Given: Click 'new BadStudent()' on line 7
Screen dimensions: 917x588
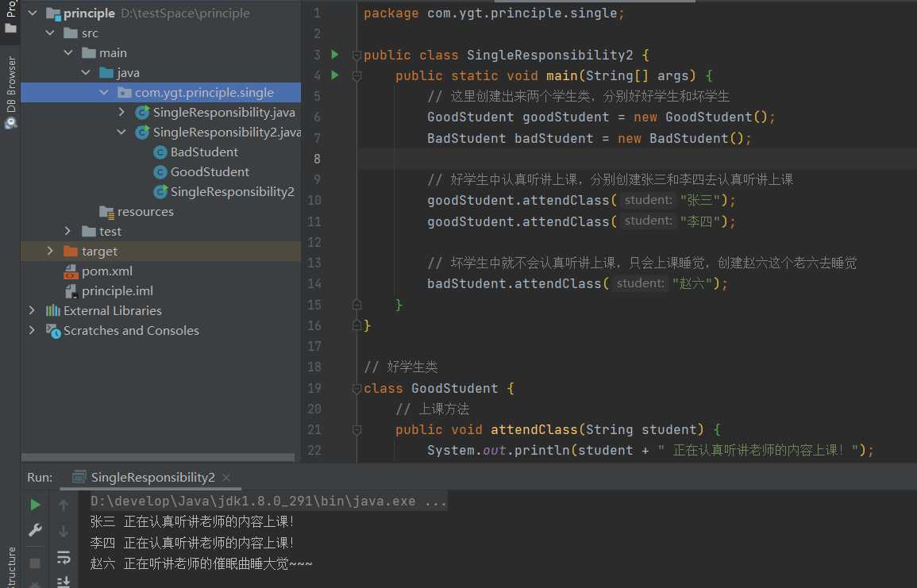Looking at the screenshot, I should [x=680, y=139].
